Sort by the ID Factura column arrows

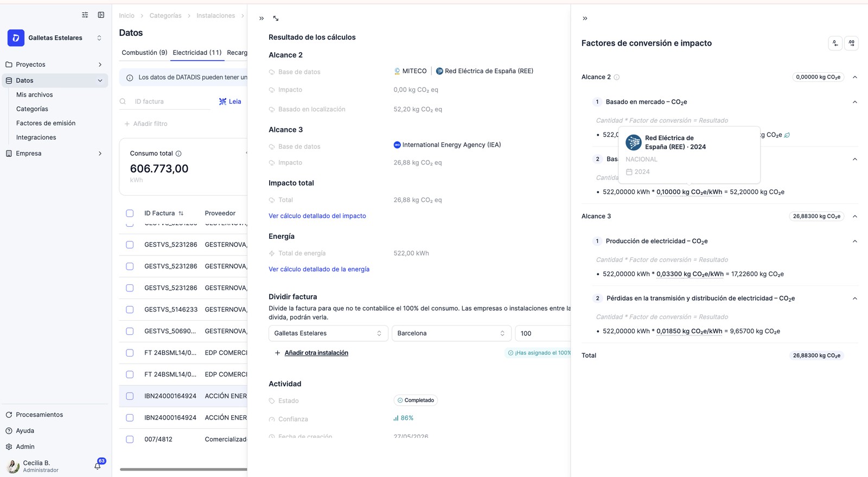pyautogui.click(x=181, y=213)
